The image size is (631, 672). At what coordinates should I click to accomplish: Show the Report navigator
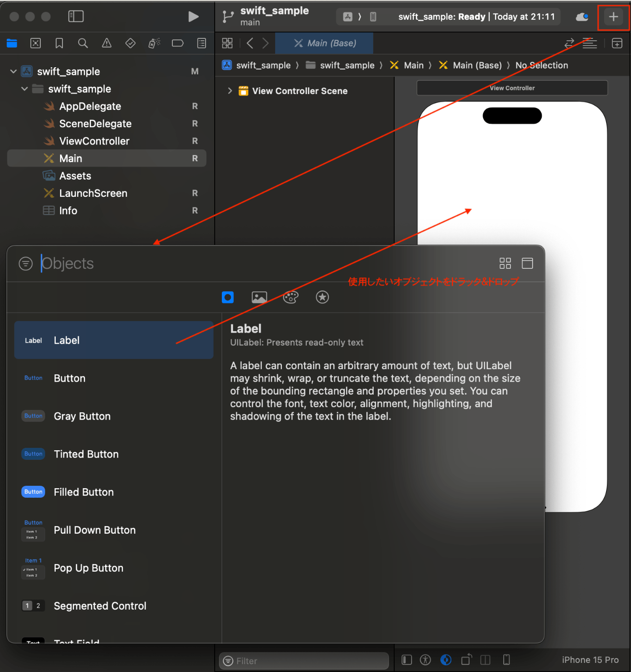coord(202,43)
